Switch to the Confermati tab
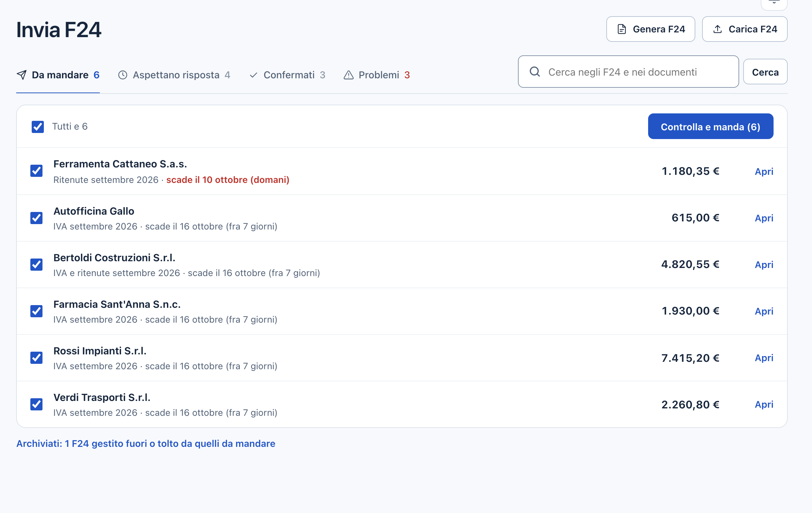 287,75
